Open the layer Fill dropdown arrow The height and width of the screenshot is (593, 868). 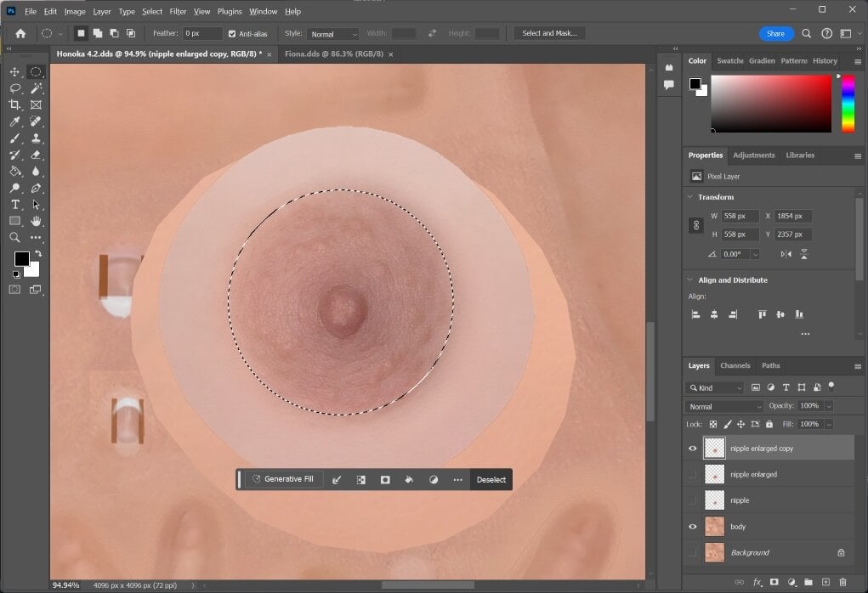(x=829, y=424)
